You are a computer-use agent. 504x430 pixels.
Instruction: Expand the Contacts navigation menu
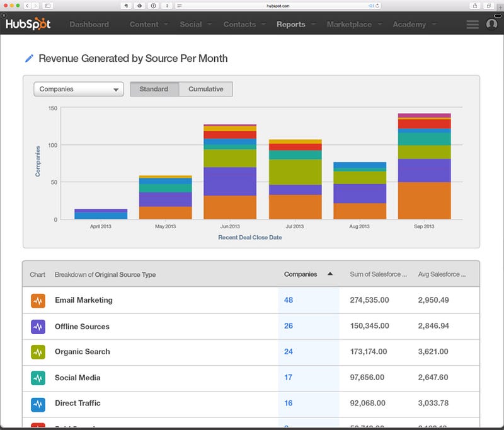244,25
